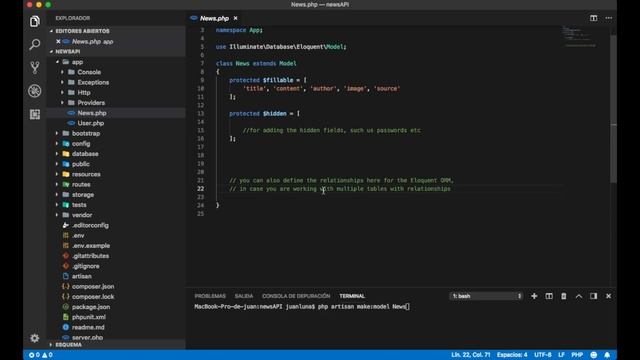Switch to the SALIDA panel tab
The height and width of the screenshot is (360, 640).
click(244, 296)
